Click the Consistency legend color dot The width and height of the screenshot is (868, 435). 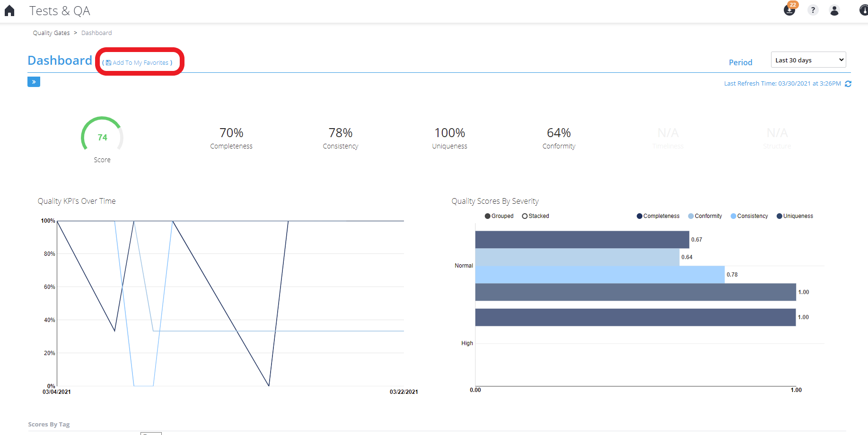click(734, 216)
